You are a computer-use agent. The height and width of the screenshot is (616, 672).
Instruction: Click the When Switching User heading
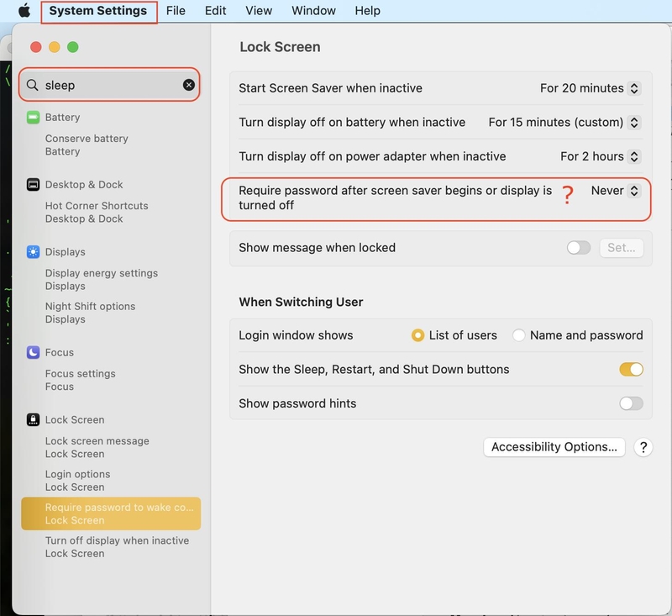click(301, 302)
